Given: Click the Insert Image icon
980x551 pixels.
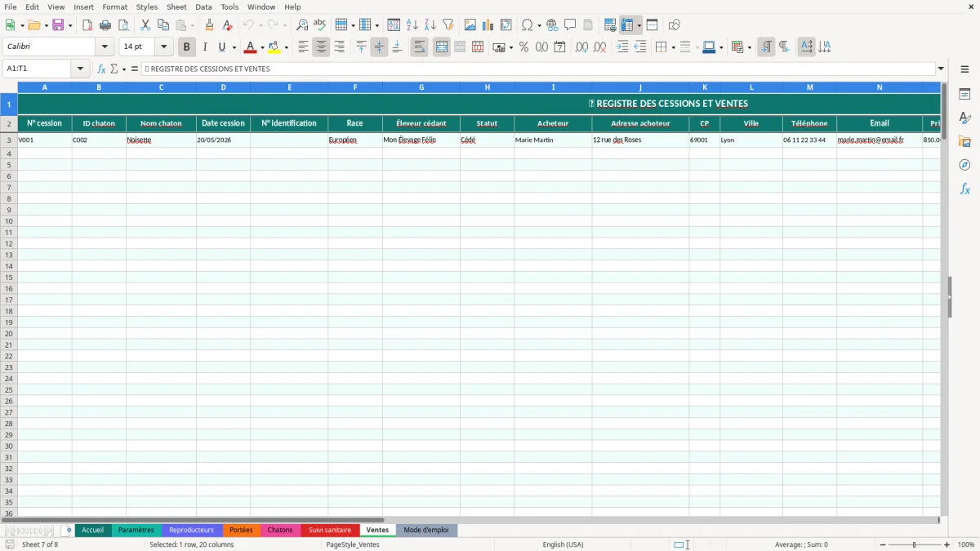Looking at the screenshot, I should click(470, 25).
